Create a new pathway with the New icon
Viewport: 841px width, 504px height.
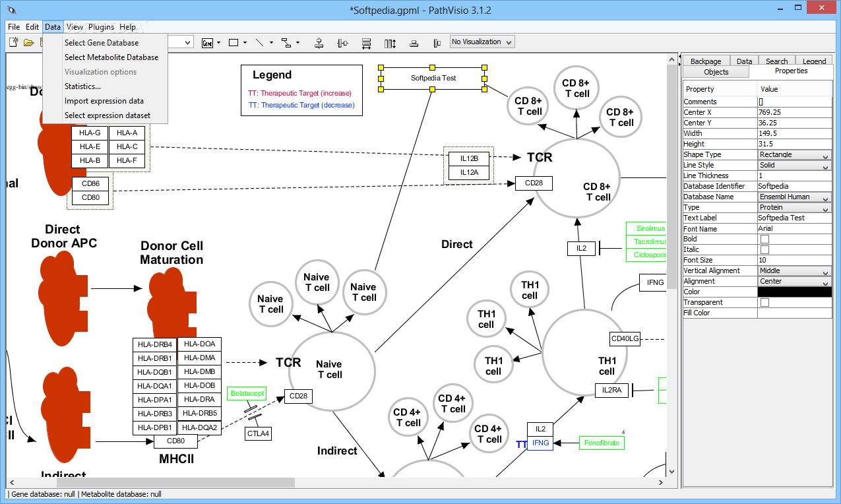(14, 43)
